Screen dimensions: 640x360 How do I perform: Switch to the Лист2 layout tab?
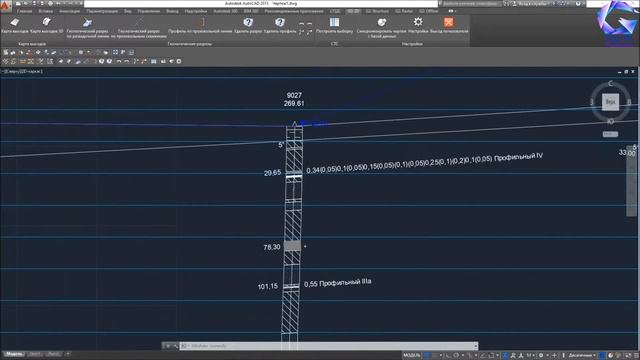coord(53,354)
